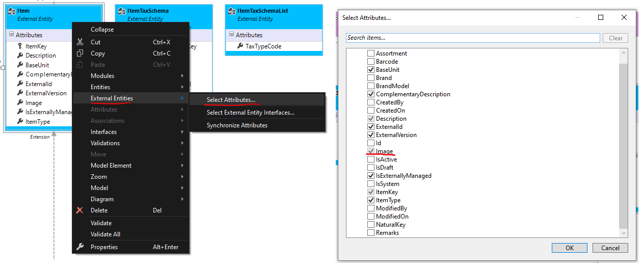Click the Search items input field
644x269 pixels.
473,38
